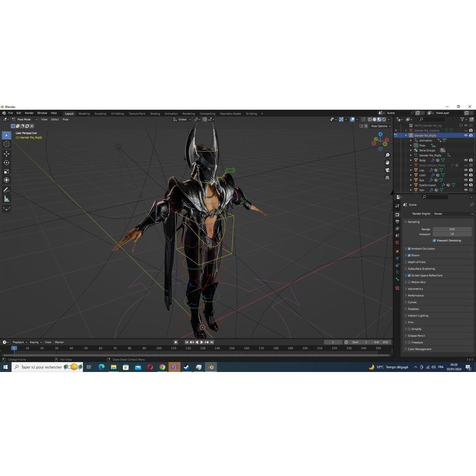Switch perspective/orthographic grid icon
Image resolution: width=476 pixels, height=476 pixels.
point(387,178)
